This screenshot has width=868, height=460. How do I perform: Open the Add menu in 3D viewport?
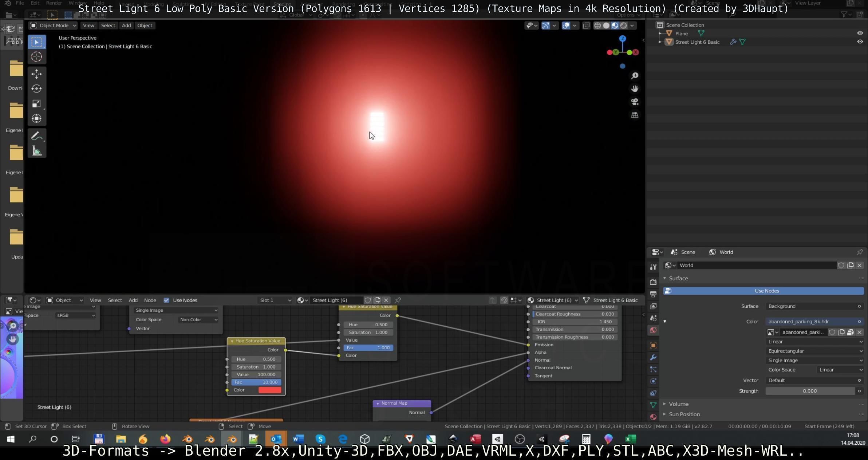[x=126, y=25]
